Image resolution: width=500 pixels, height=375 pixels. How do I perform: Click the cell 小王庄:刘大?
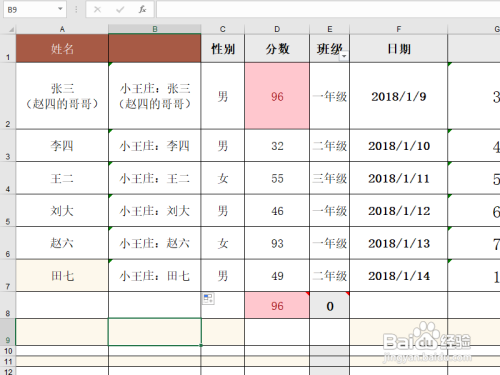[x=155, y=211]
